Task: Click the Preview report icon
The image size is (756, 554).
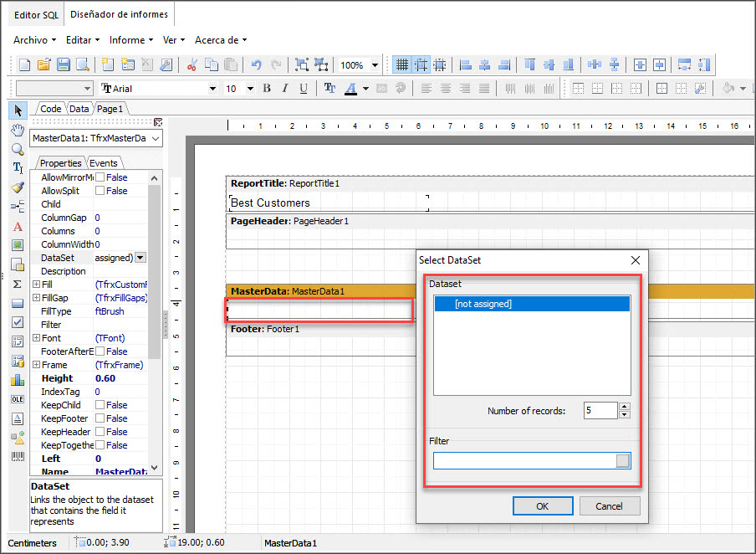Action: [x=83, y=64]
